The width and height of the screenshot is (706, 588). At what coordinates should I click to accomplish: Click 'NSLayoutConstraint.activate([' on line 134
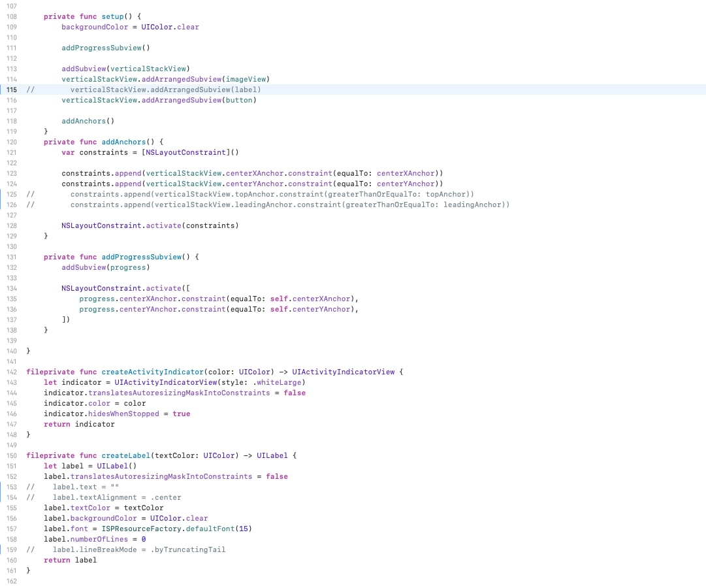125,288
